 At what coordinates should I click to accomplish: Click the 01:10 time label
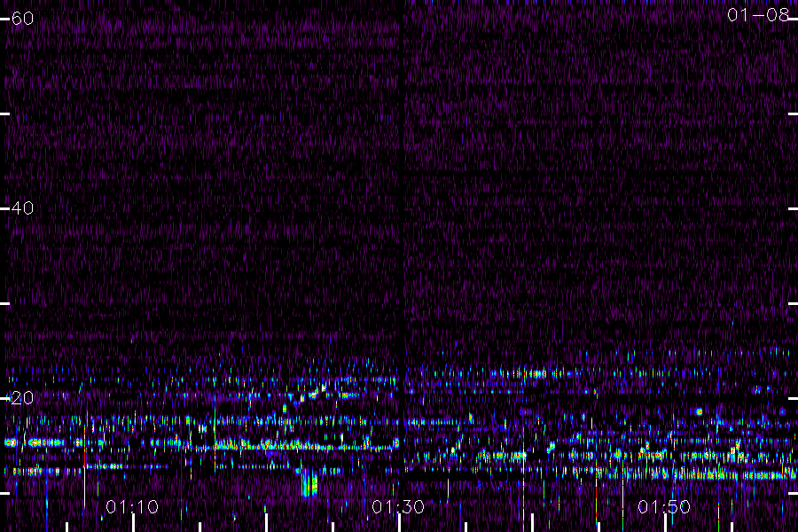(x=132, y=507)
